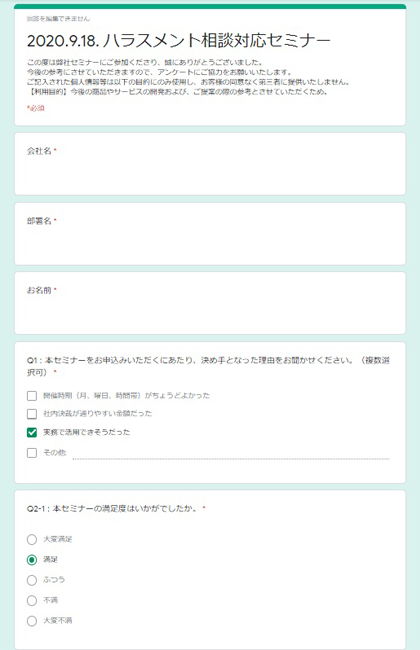Click the 会社名 field label

tap(39, 151)
